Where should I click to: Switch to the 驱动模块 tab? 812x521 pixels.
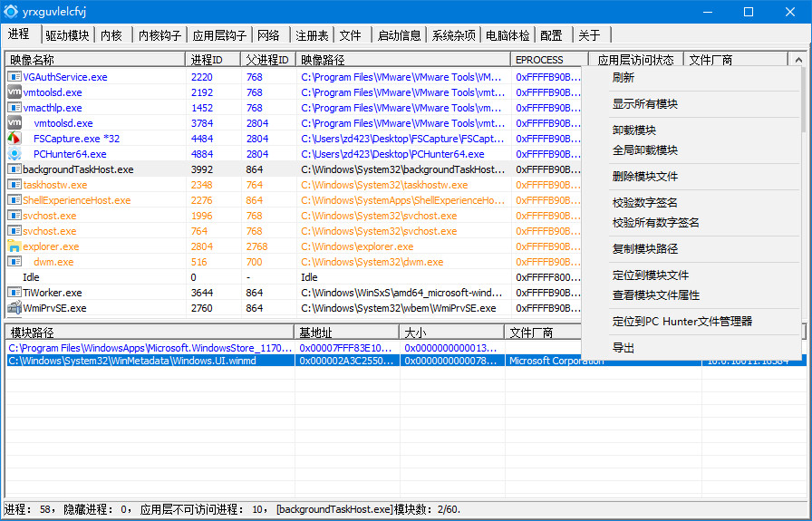tap(67, 35)
